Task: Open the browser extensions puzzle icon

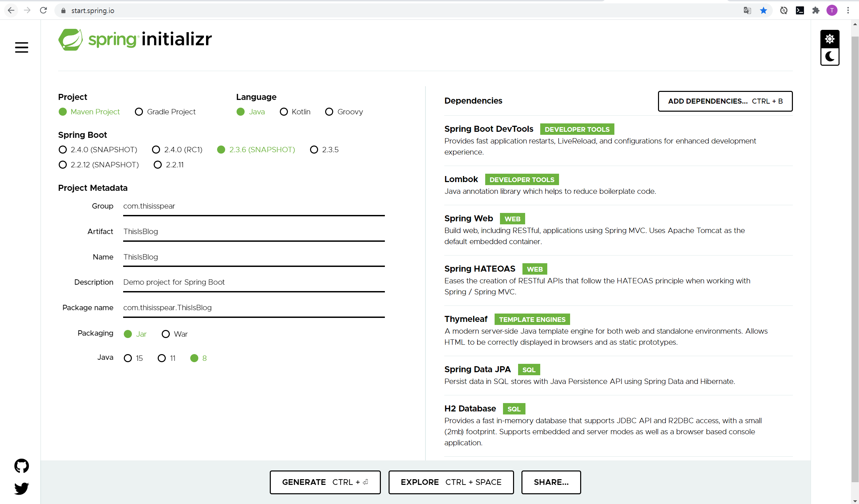Action: (815, 10)
